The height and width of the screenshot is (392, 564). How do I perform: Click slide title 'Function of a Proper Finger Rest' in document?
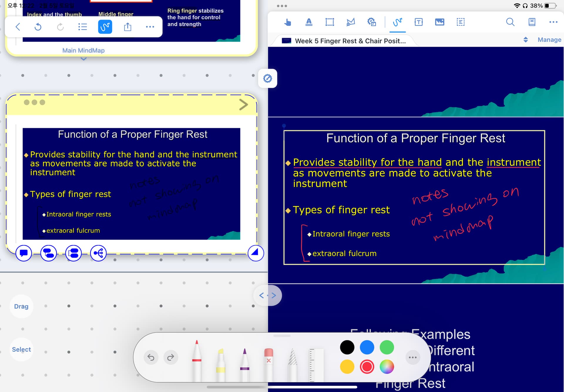(416, 138)
